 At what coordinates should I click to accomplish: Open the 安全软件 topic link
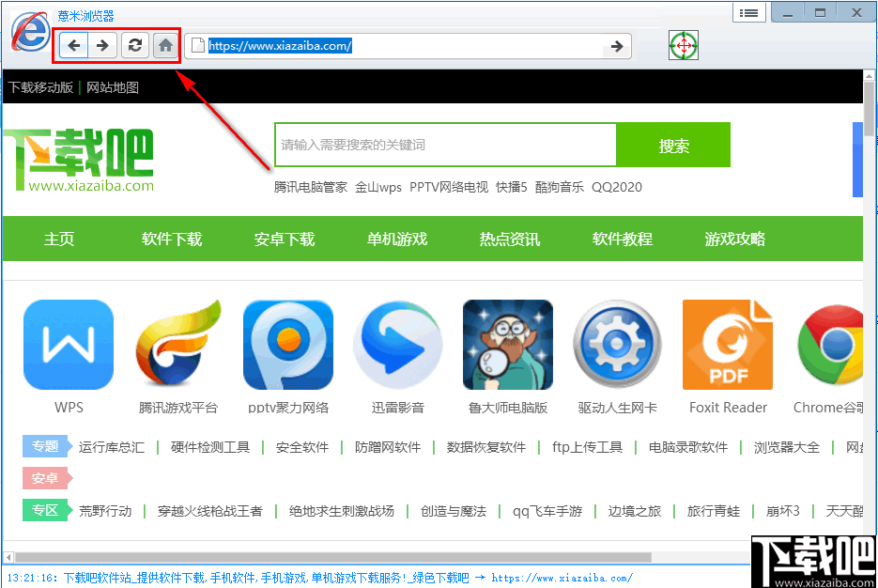coord(302,447)
